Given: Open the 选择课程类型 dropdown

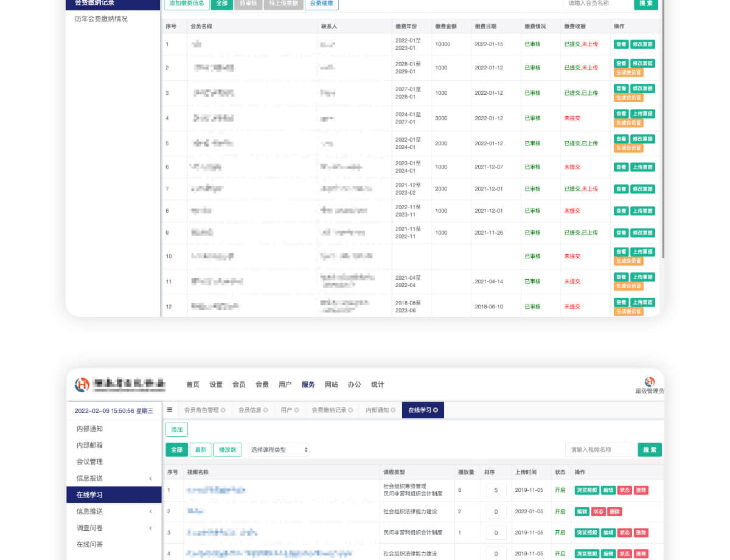Looking at the screenshot, I should pyautogui.click(x=279, y=450).
